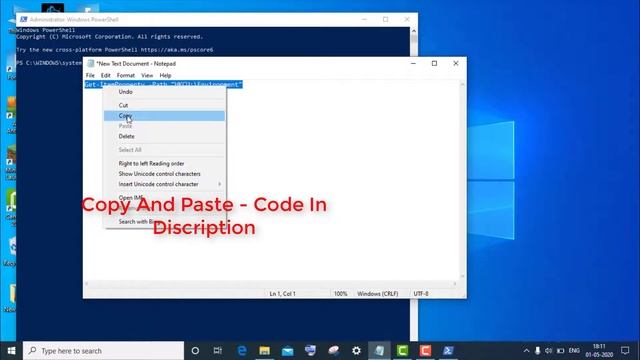Select Undo in the context menu
Image resolution: width=640 pixels, height=360 pixels.
pyautogui.click(x=164, y=92)
